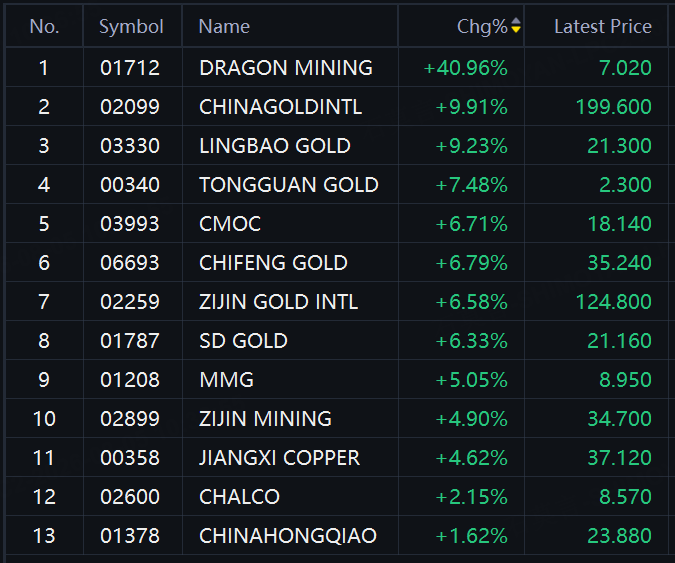
Task: Click the +6.71% change value
Action: [471, 224]
